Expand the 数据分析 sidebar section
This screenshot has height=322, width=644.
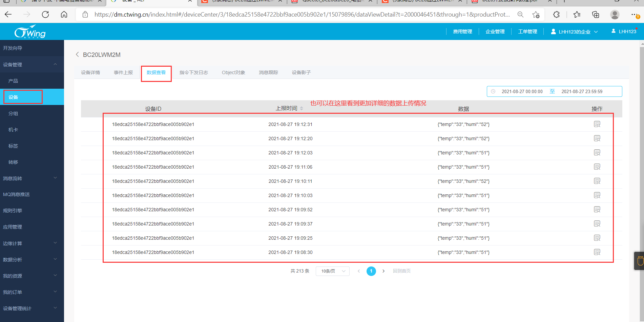pos(55,259)
